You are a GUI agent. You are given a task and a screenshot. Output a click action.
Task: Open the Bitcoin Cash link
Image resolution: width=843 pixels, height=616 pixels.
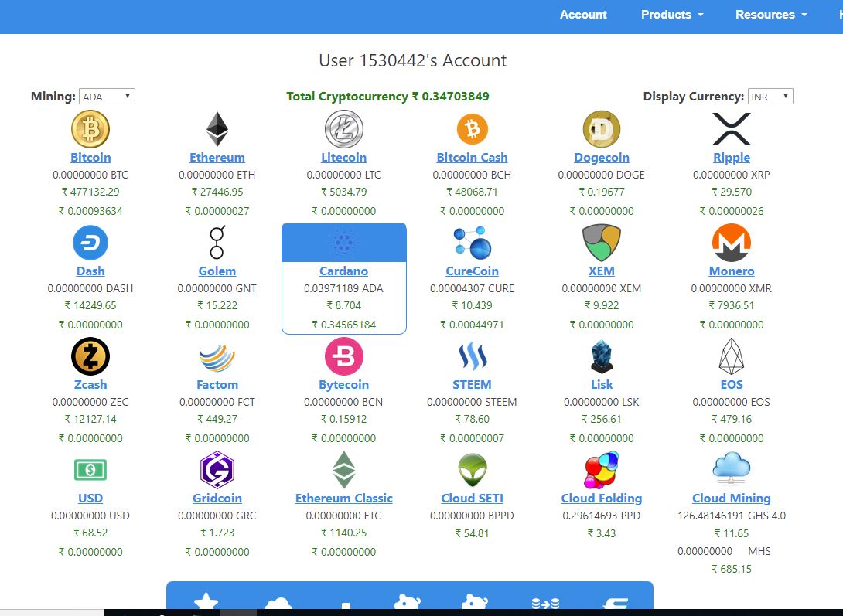pos(472,158)
